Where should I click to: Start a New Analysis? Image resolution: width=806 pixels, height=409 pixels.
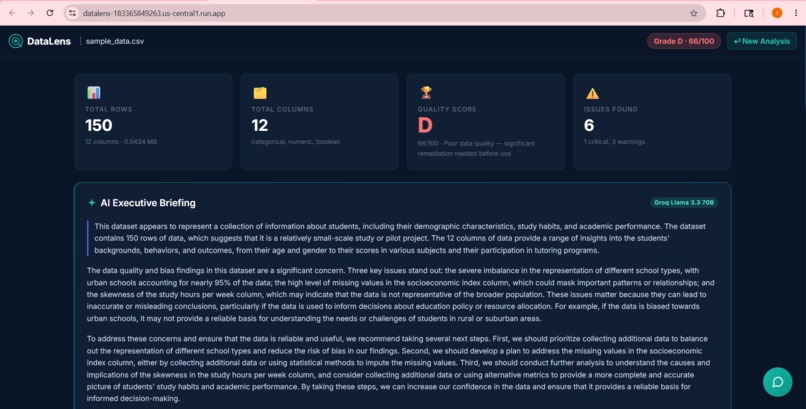click(x=762, y=41)
